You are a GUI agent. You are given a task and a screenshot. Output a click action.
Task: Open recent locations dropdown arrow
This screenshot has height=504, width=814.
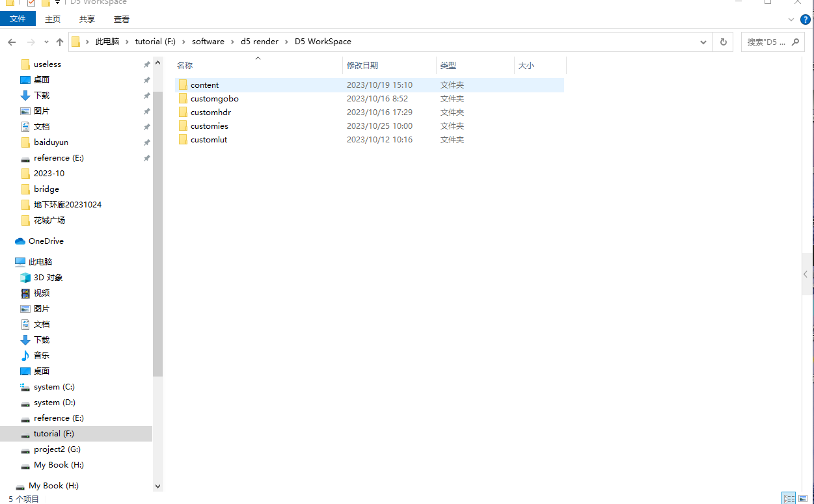click(x=46, y=42)
